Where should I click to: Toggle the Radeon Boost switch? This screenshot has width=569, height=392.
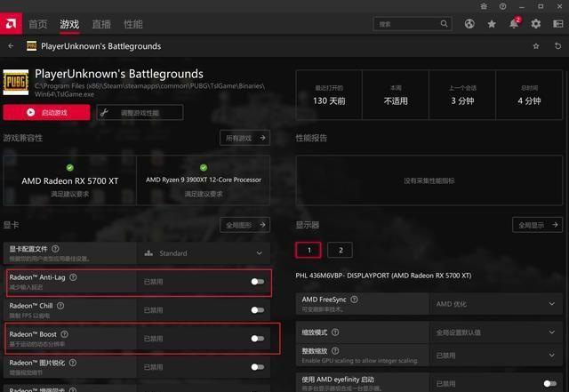257,339
